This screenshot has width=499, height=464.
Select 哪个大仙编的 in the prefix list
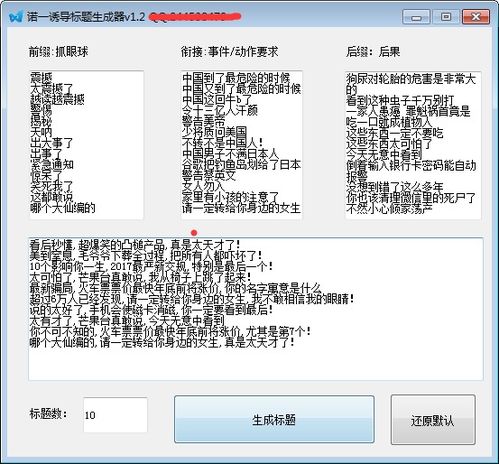[x=63, y=208]
